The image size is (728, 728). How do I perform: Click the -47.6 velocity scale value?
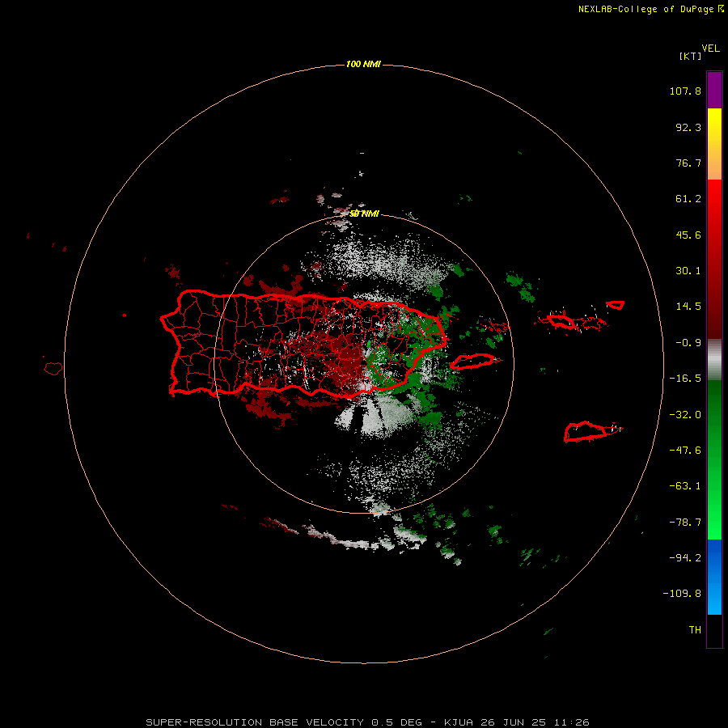coord(685,451)
